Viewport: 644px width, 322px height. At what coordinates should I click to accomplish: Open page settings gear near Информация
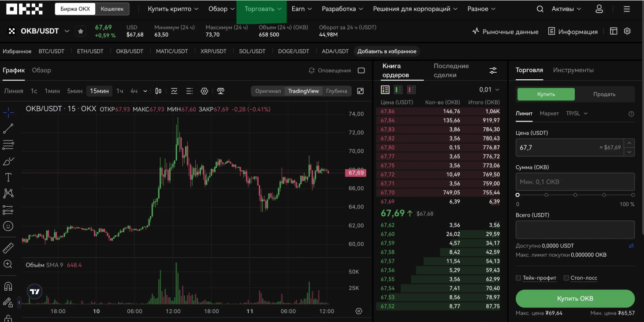(x=627, y=31)
